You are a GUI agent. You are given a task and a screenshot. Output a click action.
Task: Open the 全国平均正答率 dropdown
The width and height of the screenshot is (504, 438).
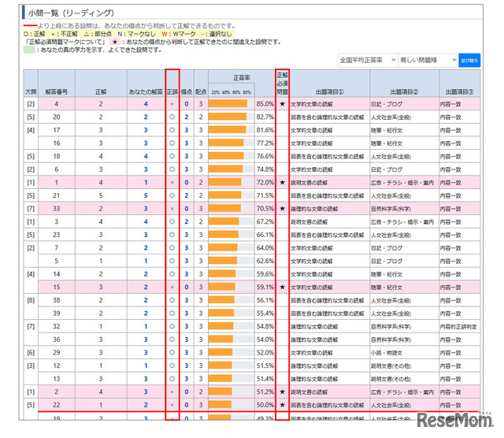click(365, 60)
